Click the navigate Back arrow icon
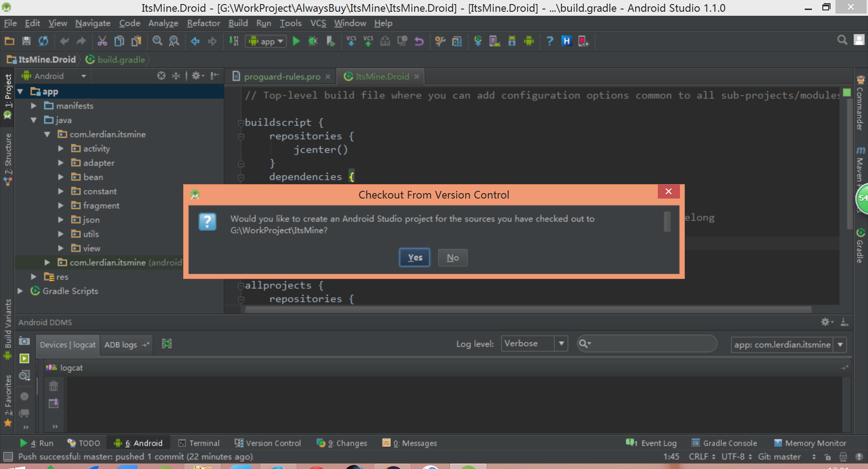Image resolution: width=868 pixels, height=469 pixels. coord(195,41)
